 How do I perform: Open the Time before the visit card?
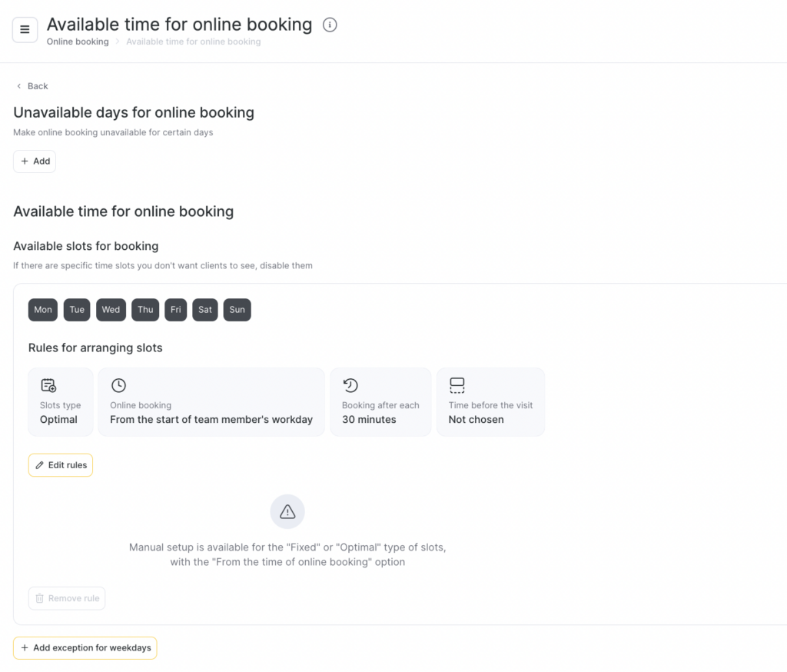[x=490, y=402]
